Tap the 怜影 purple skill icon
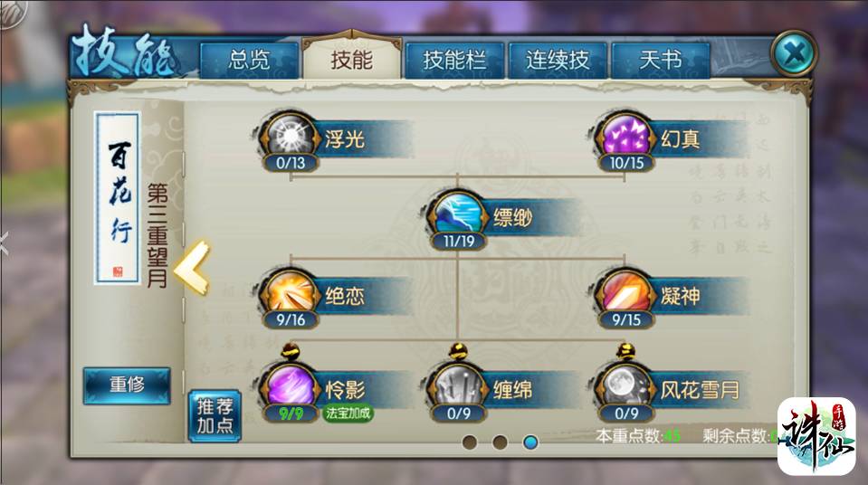This screenshot has height=485, width=868. coord(290,387)
